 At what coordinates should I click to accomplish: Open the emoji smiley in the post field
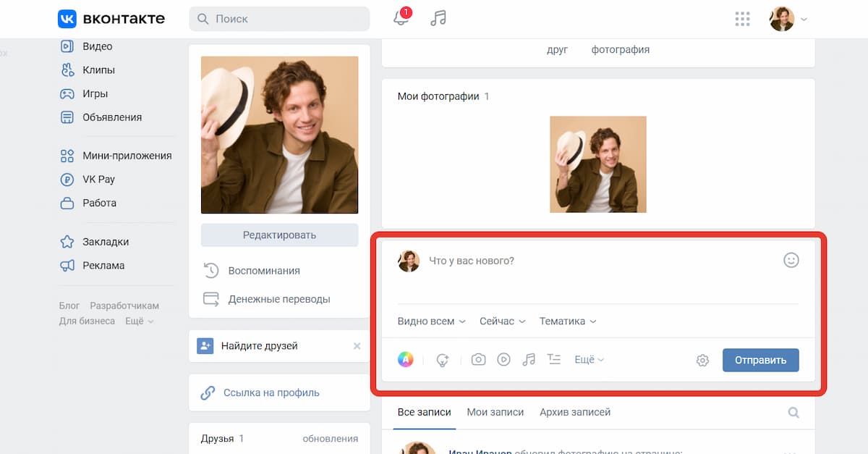click(x=792, y=260)
